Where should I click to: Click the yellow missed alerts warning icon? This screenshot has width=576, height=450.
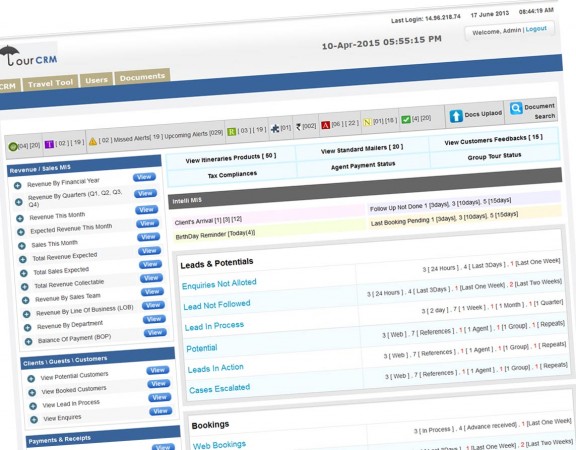[x=93, y=141]
